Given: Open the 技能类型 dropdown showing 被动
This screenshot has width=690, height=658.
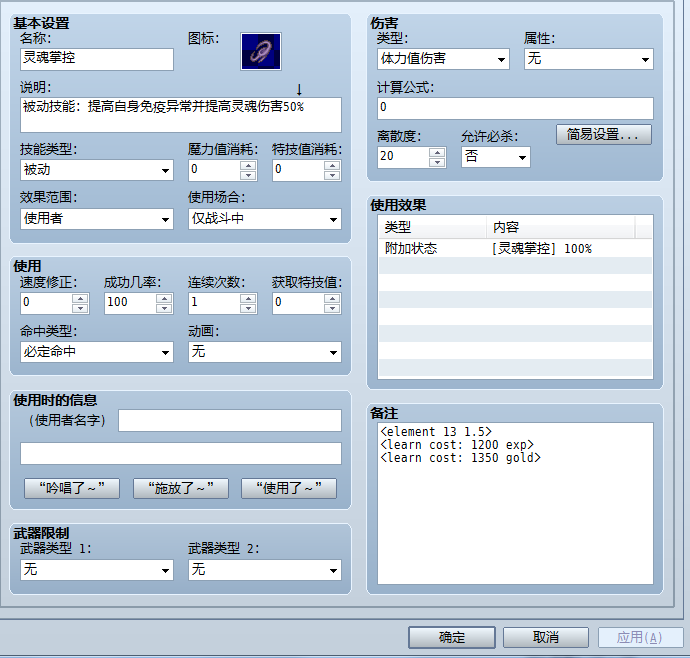Looking at the screenshot, I should [x=97, y=170].
